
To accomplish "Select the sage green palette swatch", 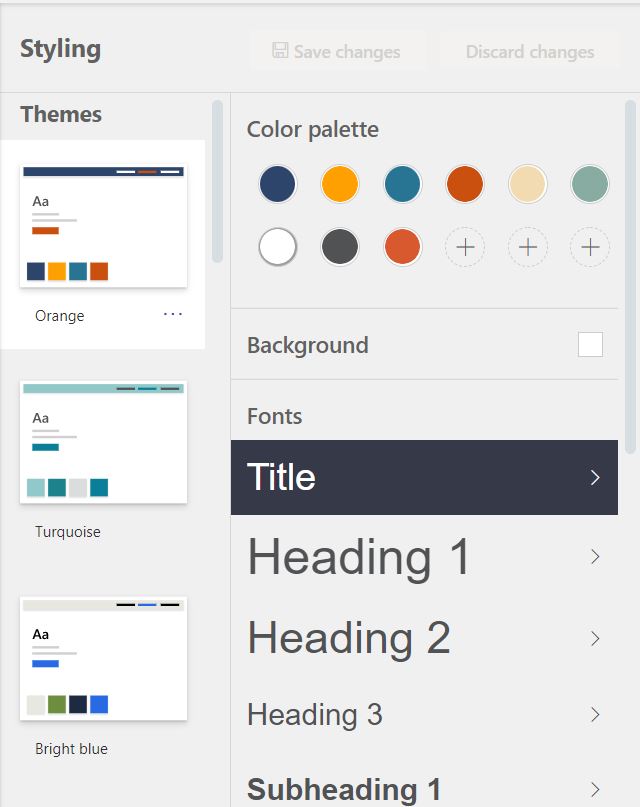I will coord(590,184).
